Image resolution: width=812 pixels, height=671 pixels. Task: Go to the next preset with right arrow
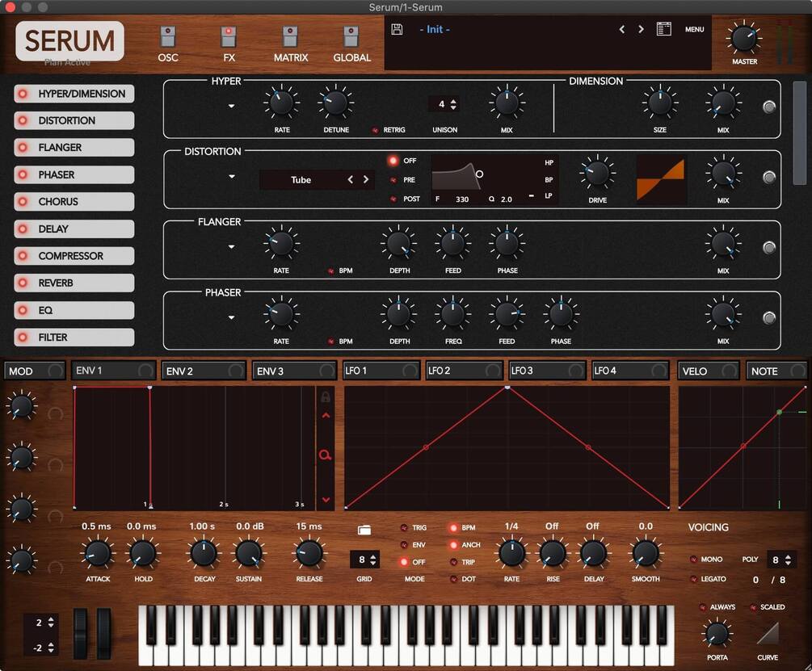coord(641,30)
